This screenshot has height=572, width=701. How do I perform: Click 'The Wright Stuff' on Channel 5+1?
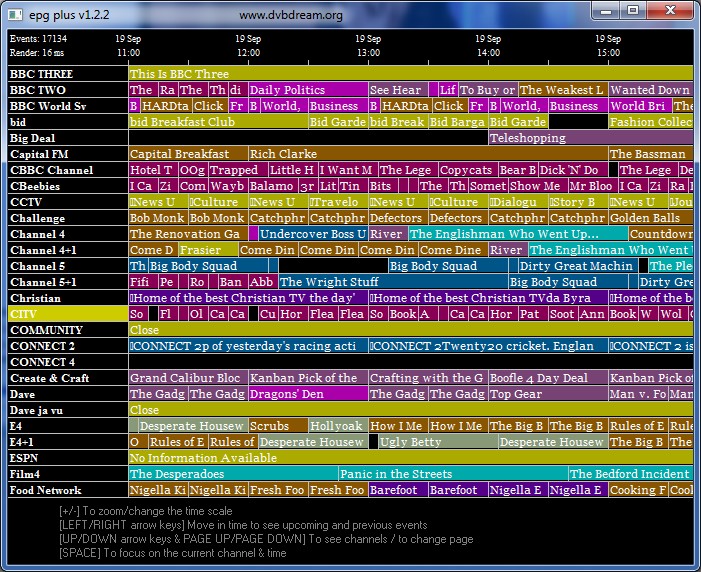point(393,282)
